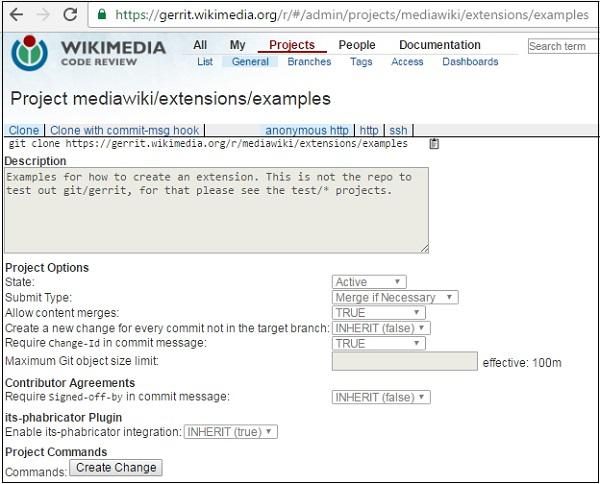Open the Documentation menu
The width and height of the screenshot is (600, 484).
(440, 45)
